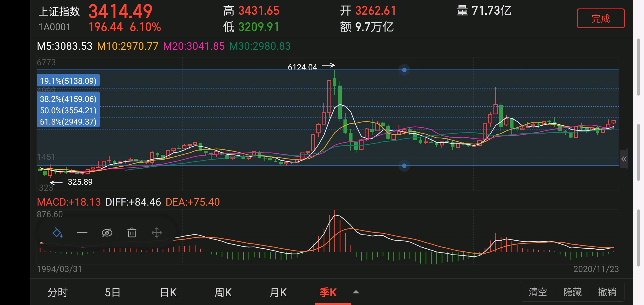Screen dimensions: 644x305
Task: Click the 61.8%(2949.37) retracement label
Action: pos(68,121)
